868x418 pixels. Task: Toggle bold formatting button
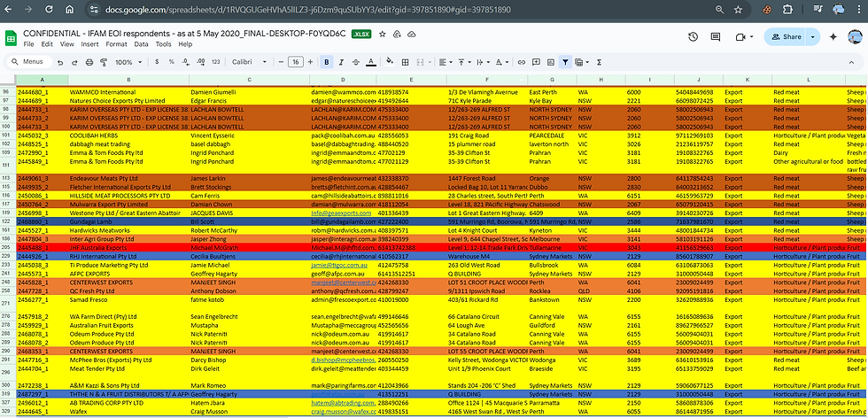[327, 62]
